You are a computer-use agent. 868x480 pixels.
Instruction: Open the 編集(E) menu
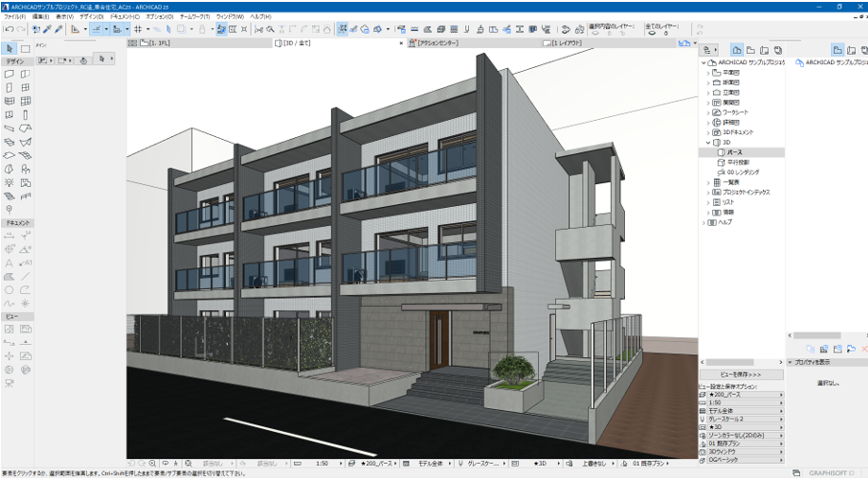[x=41, y=17]
